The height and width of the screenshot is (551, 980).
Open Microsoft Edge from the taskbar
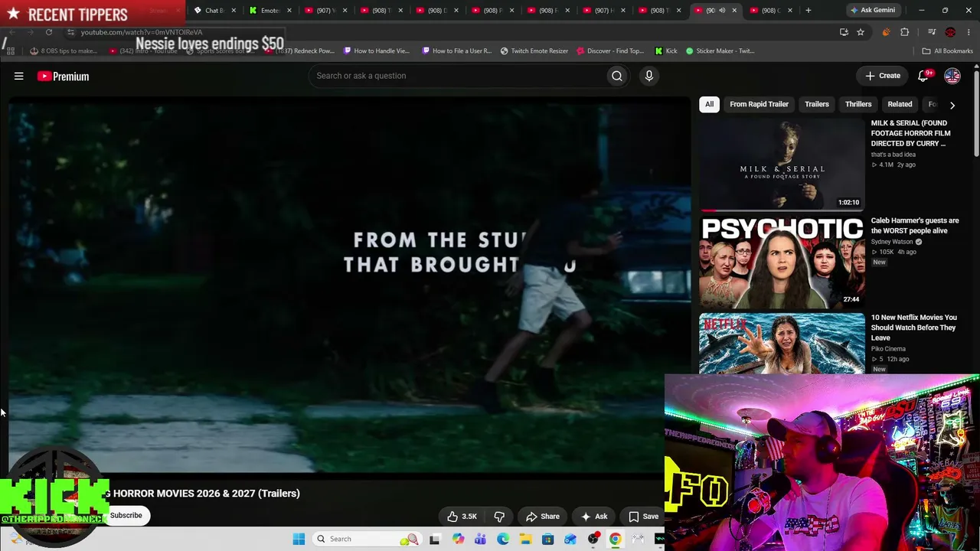(x=503, y=539)
